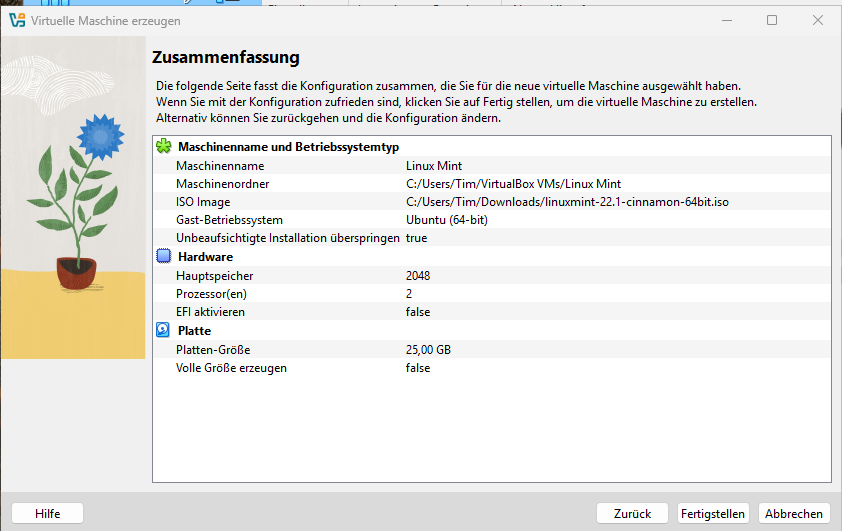Select the EFI aktivieren row label

pos(210,312)
